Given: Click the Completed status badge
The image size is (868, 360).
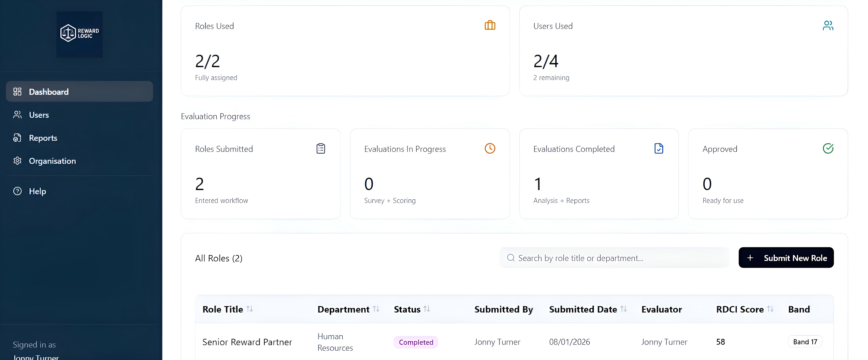Looking at the screenshot, I should (x=416, y=342).
